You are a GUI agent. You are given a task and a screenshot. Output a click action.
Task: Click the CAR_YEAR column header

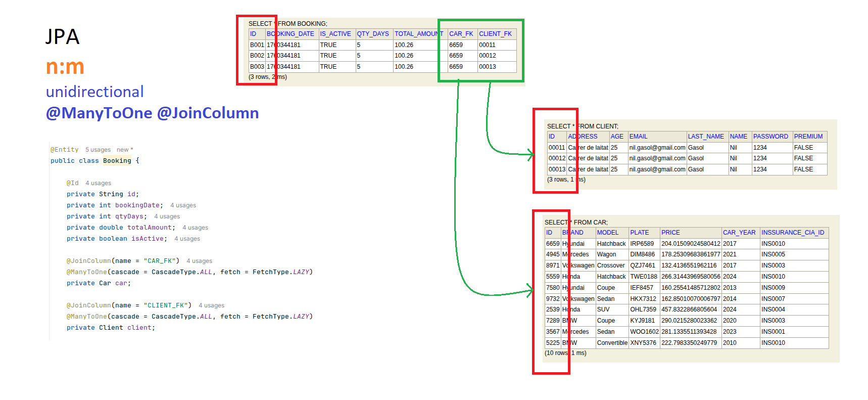pyautogui.click(x=739, y=233)
